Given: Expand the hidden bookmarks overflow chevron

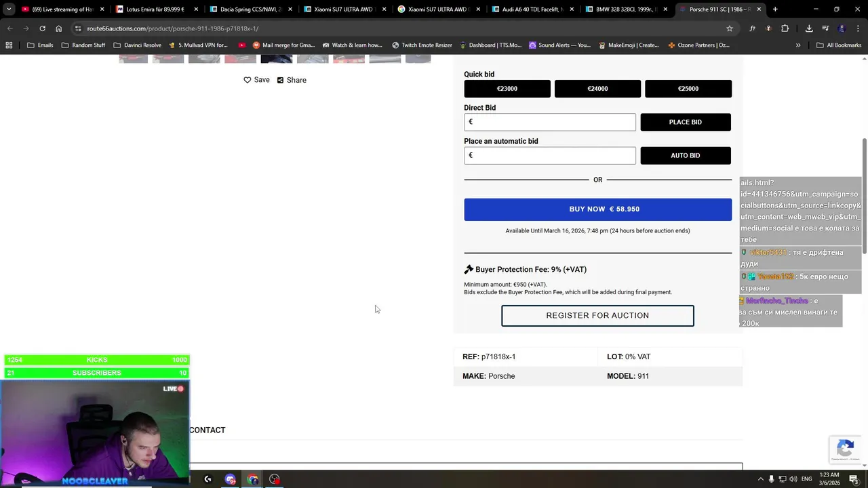Looking at the screenshot, I should [x=798, y=45].
